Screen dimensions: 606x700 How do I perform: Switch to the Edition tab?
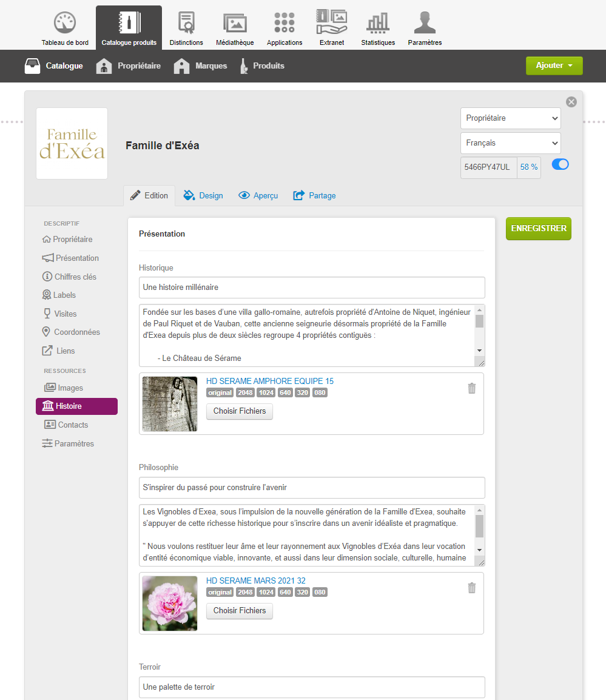coord(149,195)
